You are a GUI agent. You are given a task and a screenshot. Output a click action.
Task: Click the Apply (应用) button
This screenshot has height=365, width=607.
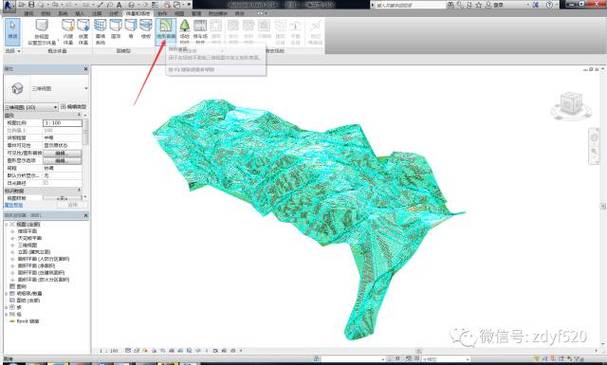click(x=73, y=205)
